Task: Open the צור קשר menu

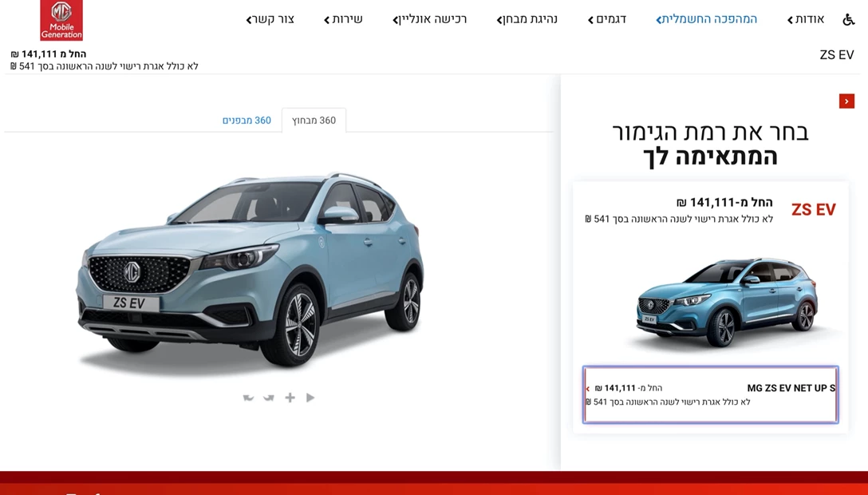Action: (270, 19)
